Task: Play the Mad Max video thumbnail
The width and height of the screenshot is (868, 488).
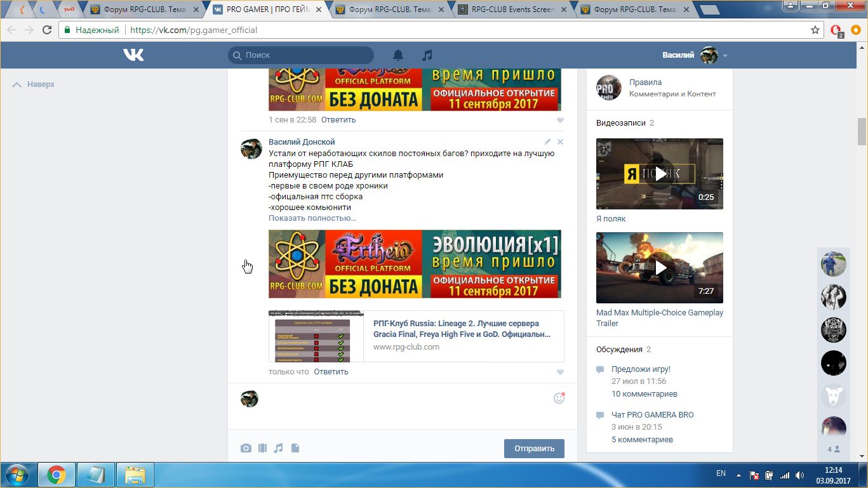Action: 660,268
